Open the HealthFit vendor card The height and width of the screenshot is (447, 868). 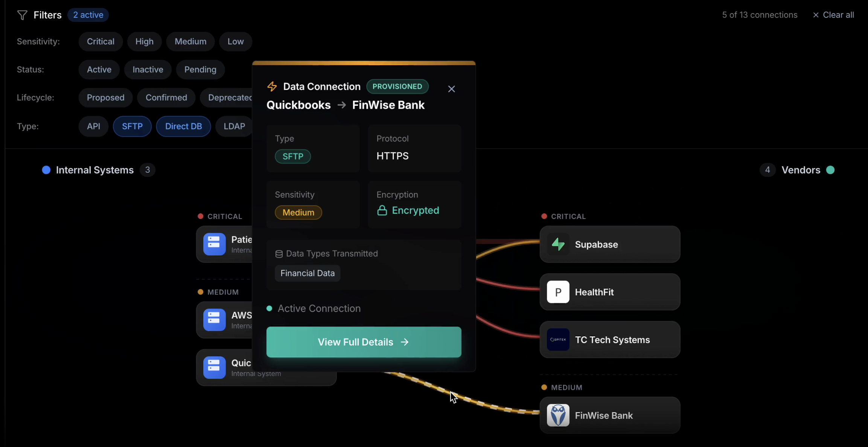[610, 292]
